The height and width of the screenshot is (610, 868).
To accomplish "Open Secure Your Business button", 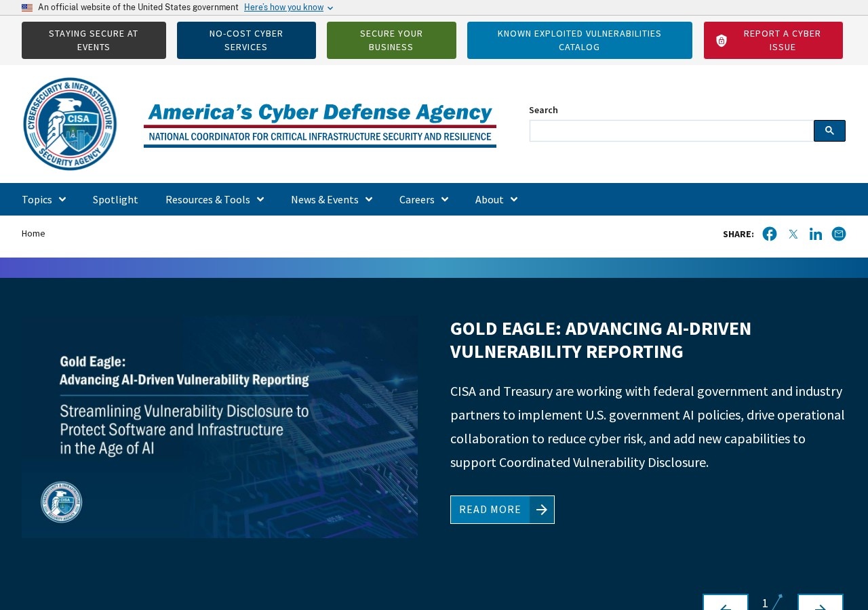I will pos(391,40).
